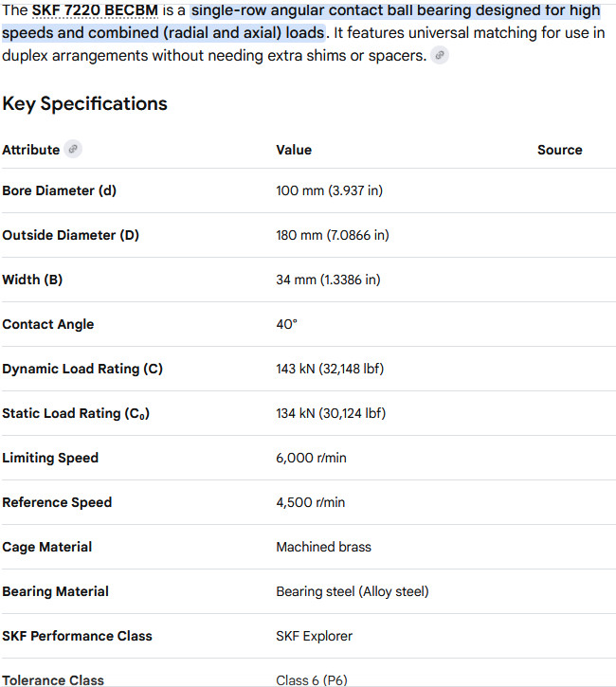Select the Key Specifications heading

[x=85, y=104]
